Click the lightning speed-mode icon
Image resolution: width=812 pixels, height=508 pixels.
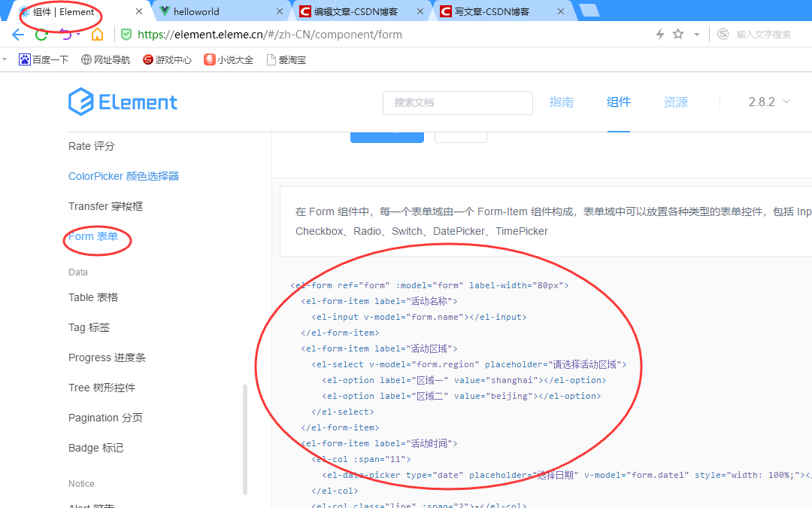point(660,34)
